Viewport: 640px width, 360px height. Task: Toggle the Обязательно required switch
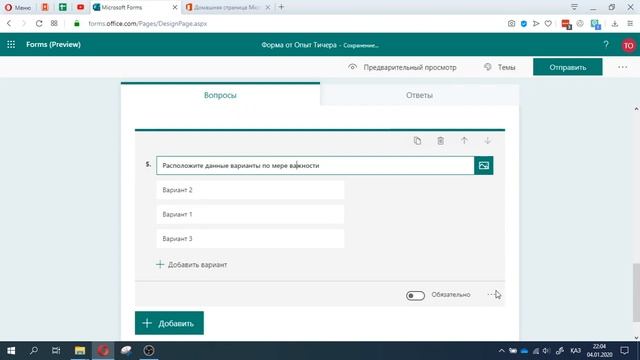(415, 296)
